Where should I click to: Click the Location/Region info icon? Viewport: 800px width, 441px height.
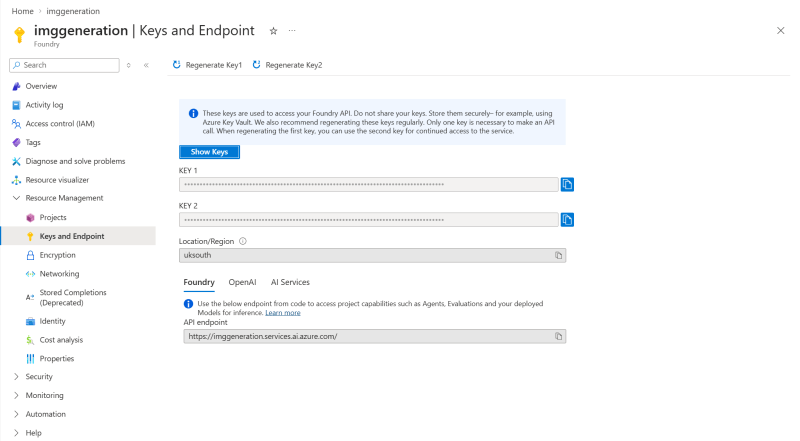click(243, 241)
